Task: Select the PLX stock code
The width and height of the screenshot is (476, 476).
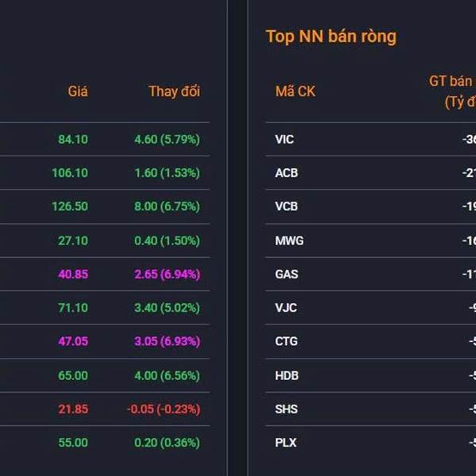Action: point(286,443)
